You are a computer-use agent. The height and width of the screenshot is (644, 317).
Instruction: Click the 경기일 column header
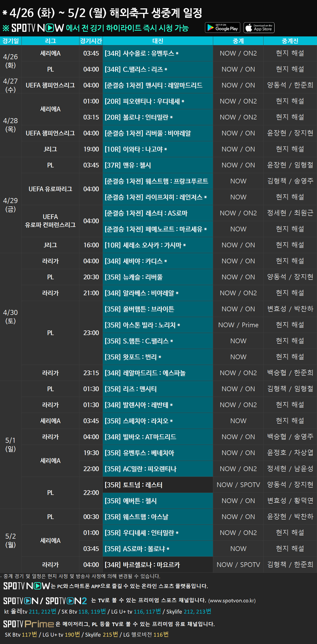11,41
